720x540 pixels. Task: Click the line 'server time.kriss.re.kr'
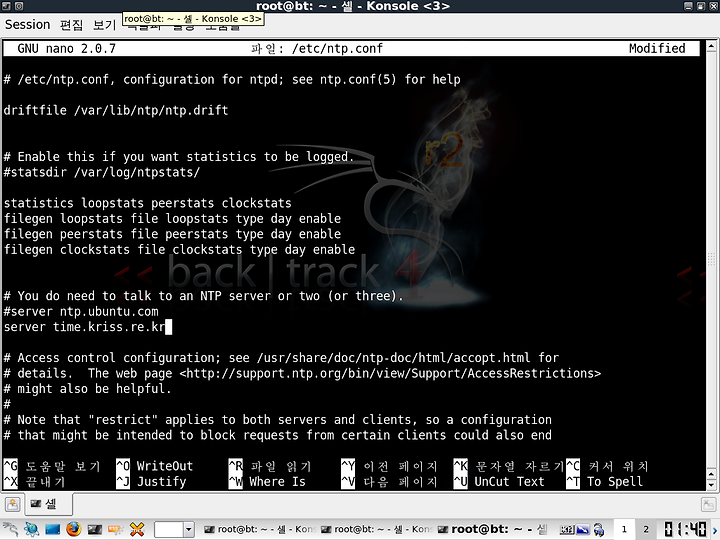coord(84,327)
